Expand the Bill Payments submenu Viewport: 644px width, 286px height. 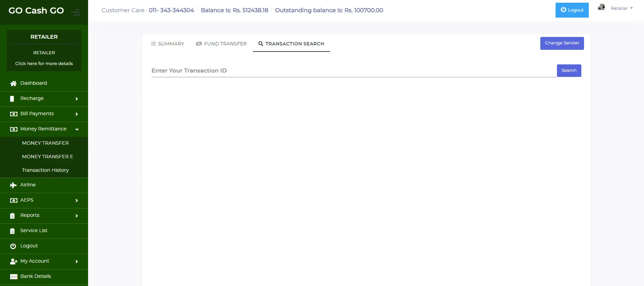77,114
